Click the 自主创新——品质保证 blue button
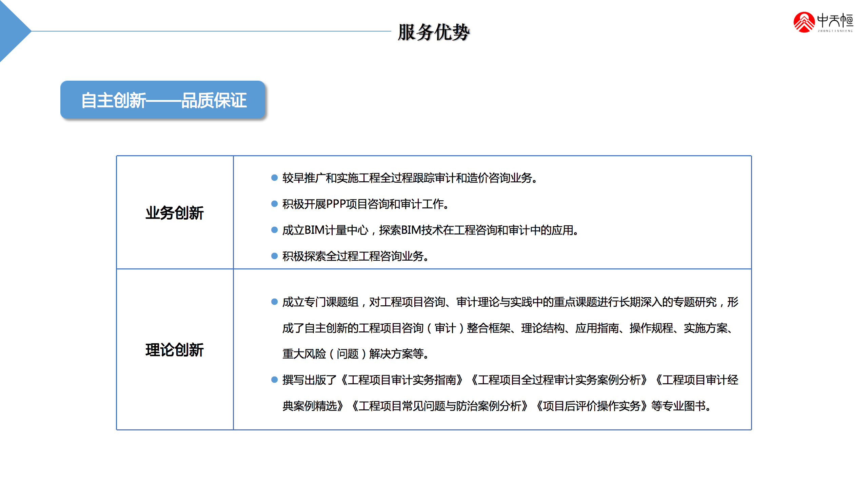Screen dimensions: 868x488 [x=163, y=100]
